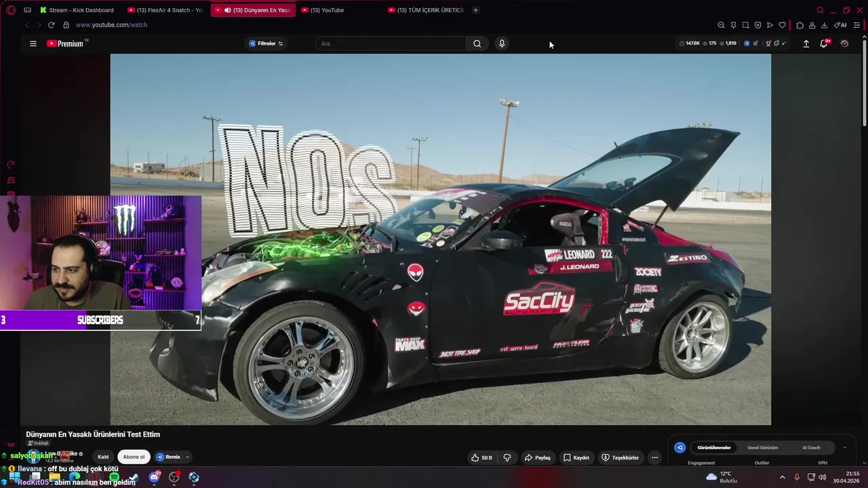
Task: Open the YouTube hamburger guide menu
Action: click(x=33, y=43)
